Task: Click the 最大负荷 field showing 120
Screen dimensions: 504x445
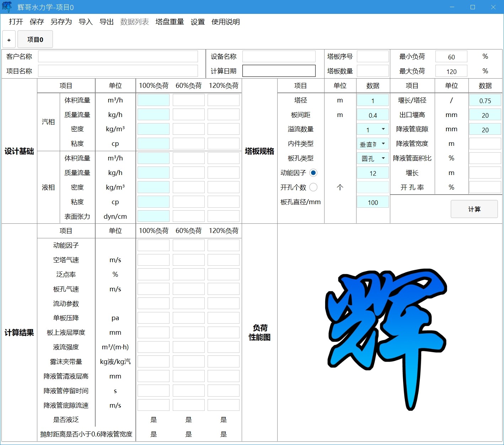Action: click(451, 71)
